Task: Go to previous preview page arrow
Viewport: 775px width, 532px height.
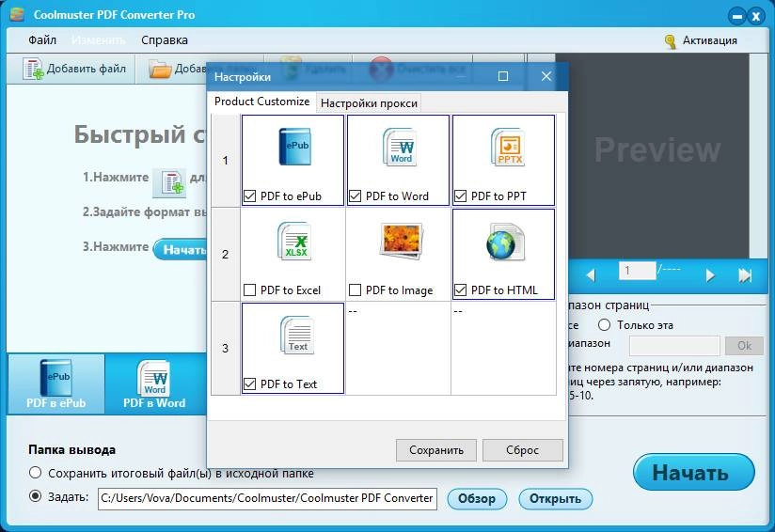Action: click(x=591, y=275)
